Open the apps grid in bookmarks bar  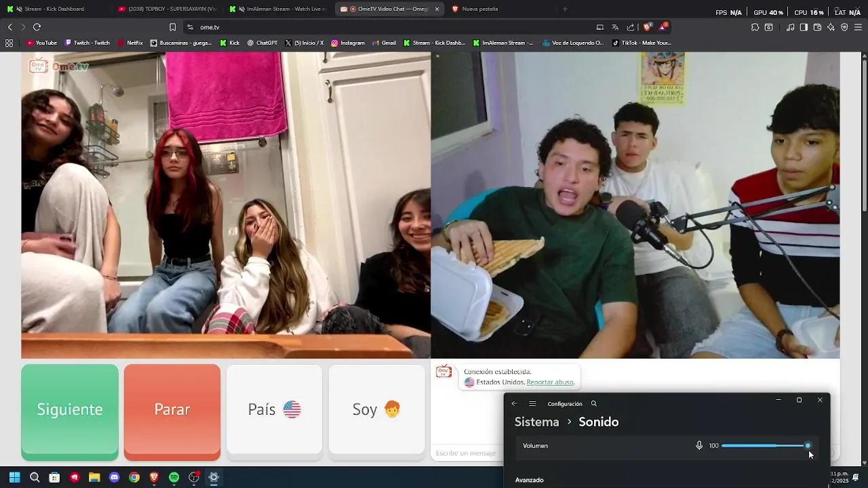coord(9,43)
